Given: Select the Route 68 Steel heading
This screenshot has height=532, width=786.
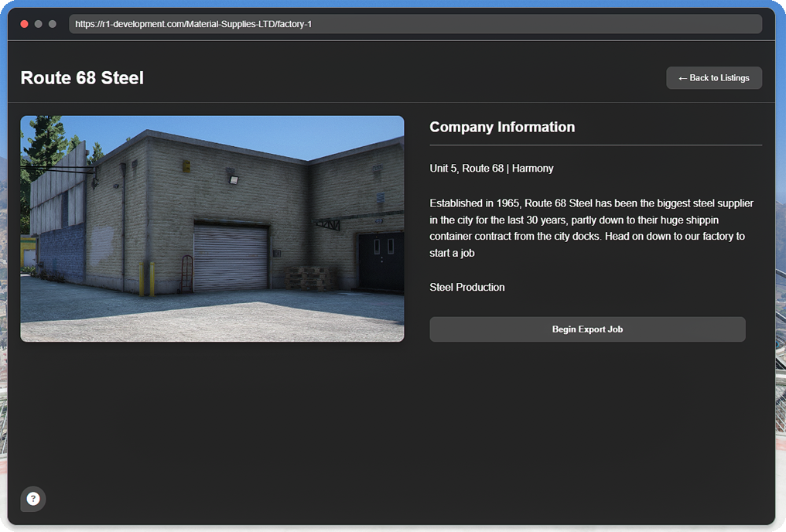Looking at the screenshot, I should [82, 77].
